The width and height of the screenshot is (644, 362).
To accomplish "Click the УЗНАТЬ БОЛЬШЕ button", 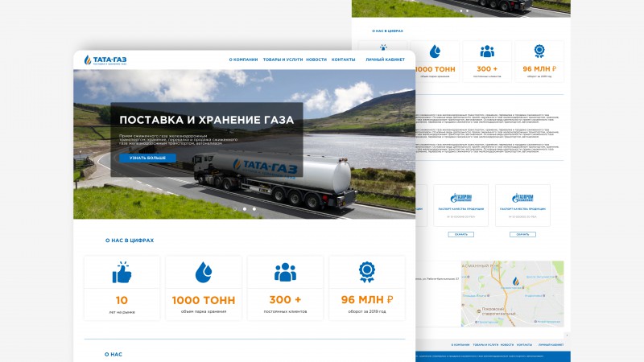I will pos(147,158).
